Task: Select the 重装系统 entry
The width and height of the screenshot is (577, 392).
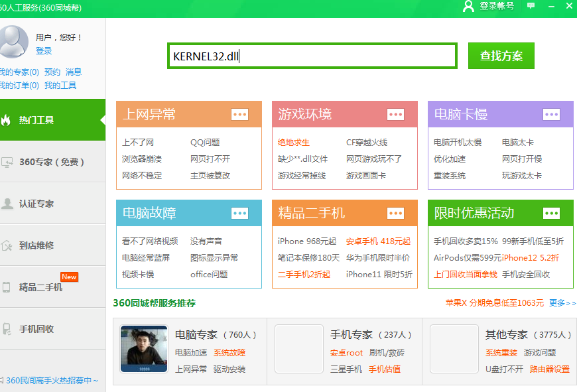Action: [x=450, y=176]
